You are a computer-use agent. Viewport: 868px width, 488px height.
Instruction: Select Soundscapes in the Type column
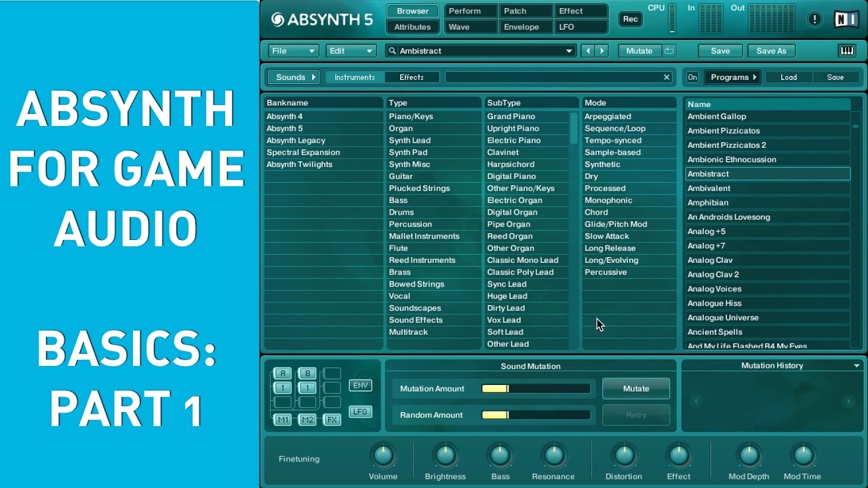click(434, 308)
